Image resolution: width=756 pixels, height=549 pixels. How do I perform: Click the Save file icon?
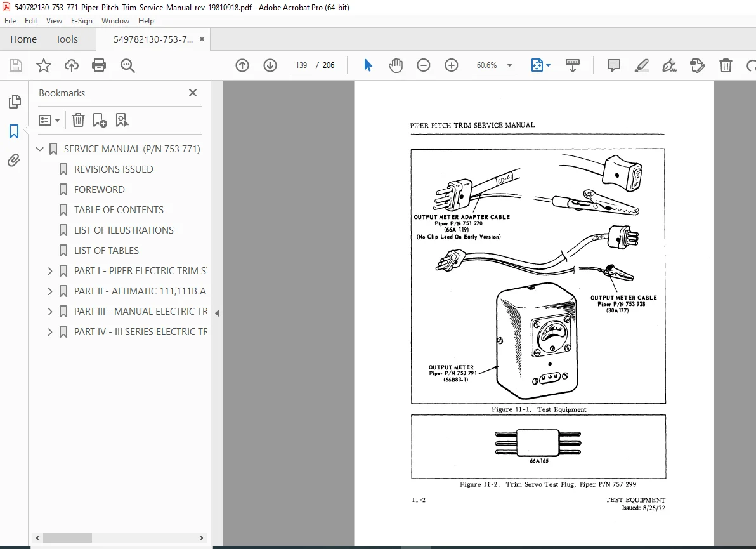pyautogui.click(x=16, y=65)
